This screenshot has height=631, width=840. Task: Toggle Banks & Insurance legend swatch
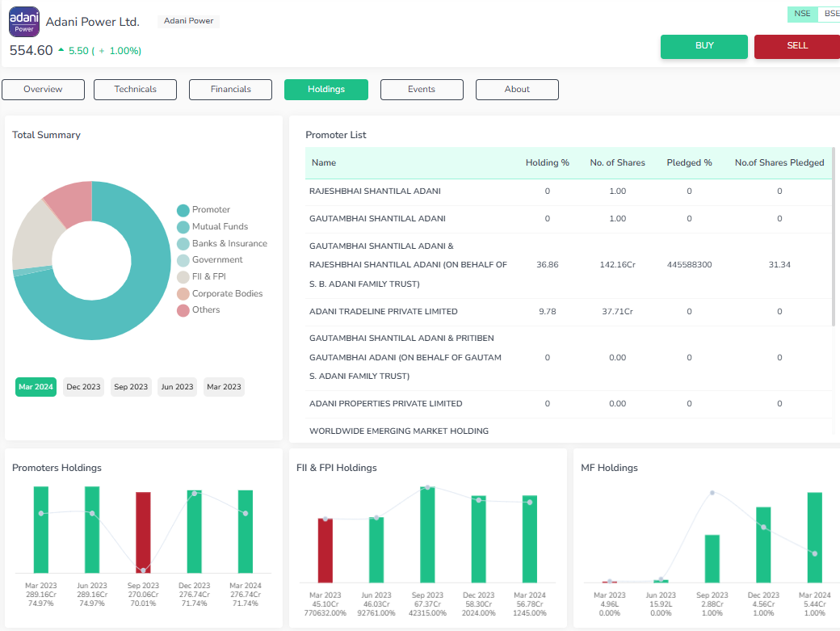tap(183, 244)
